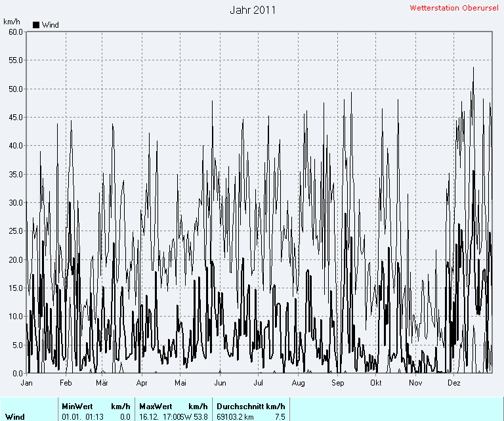Click the 15.0 y-axis value
Screen dimensions: 504x421
(16, 288)
